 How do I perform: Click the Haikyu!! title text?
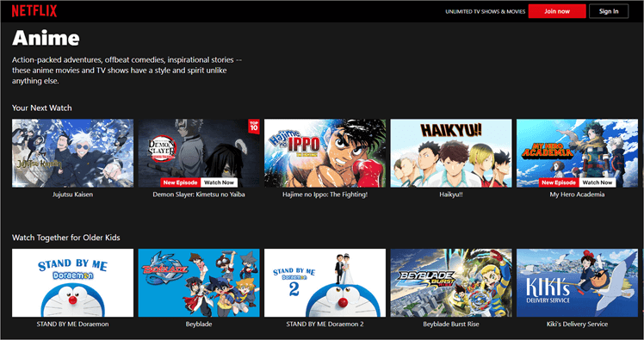[451, 195]
